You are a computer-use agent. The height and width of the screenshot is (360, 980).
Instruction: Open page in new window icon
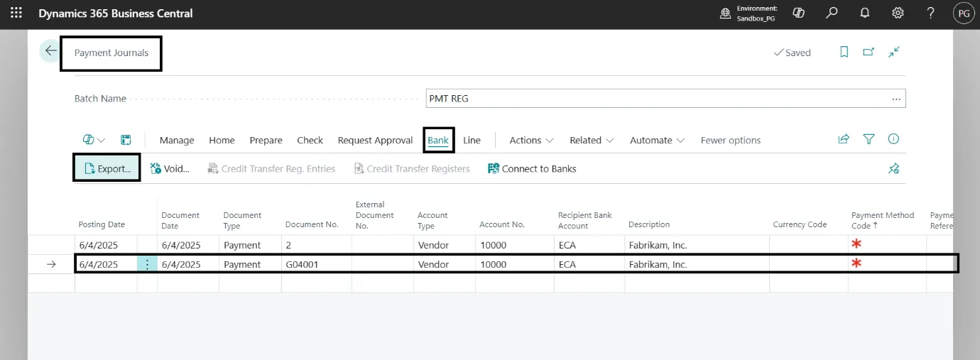pyautogui.click(x=869, y=52)
